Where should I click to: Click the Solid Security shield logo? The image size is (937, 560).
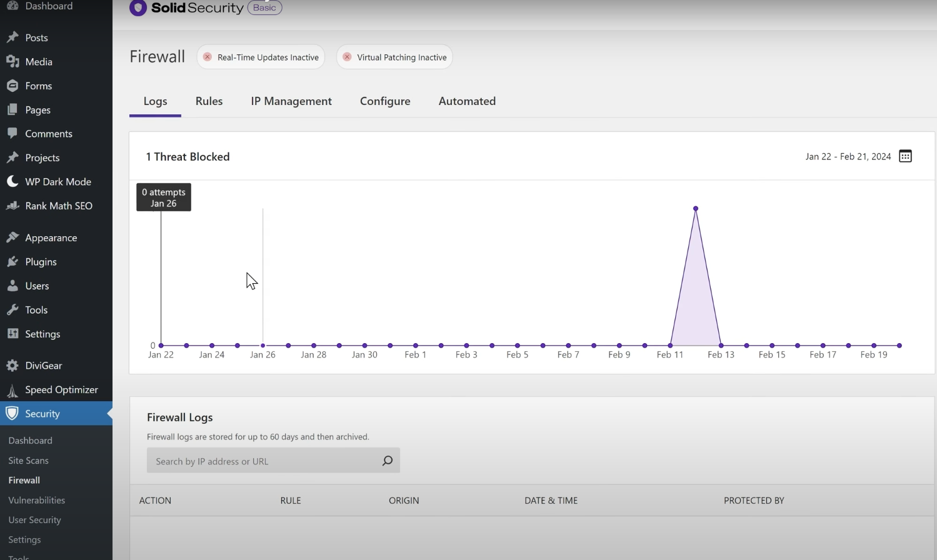(x=138, y=8)
